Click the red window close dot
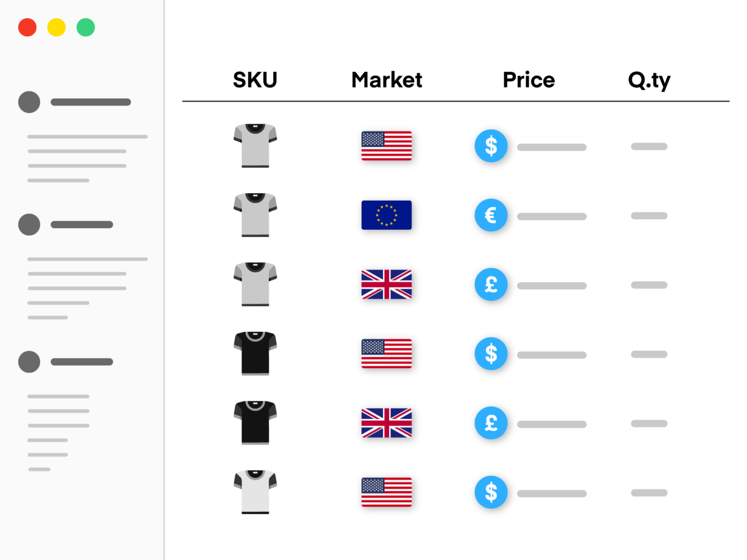This screenshot has height=560, width=747. (27, 27)
